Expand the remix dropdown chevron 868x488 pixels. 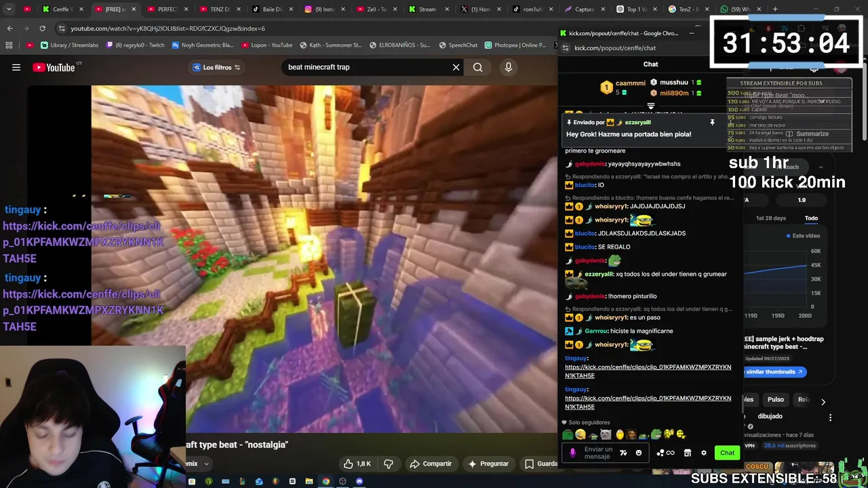coord(206,464)
